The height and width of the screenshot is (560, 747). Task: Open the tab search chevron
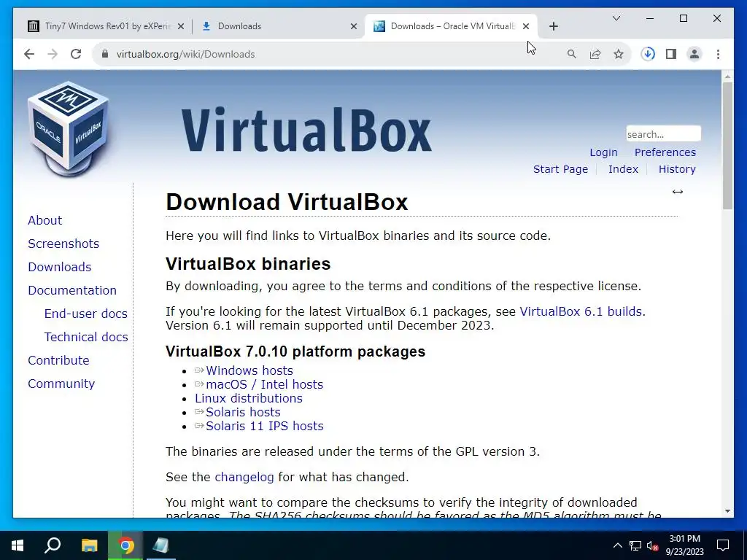pos(616,18)
